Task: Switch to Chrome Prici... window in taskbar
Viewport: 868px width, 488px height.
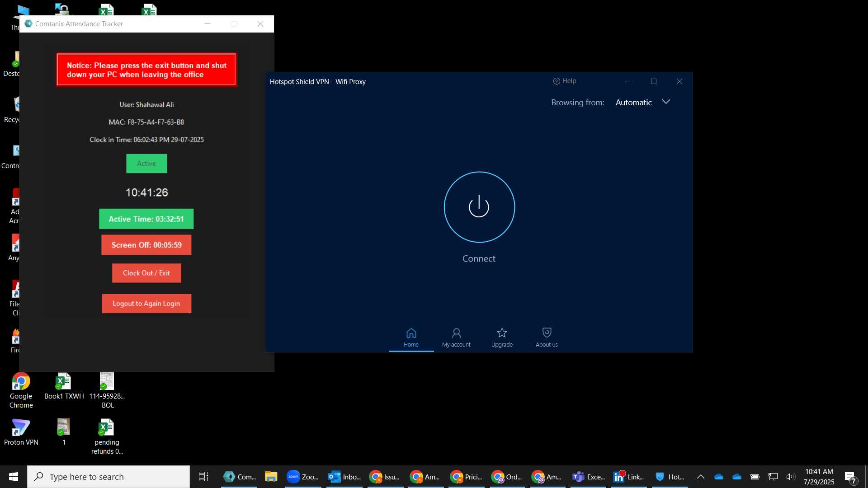Action: pyautogui.click(x=467, y=477)
